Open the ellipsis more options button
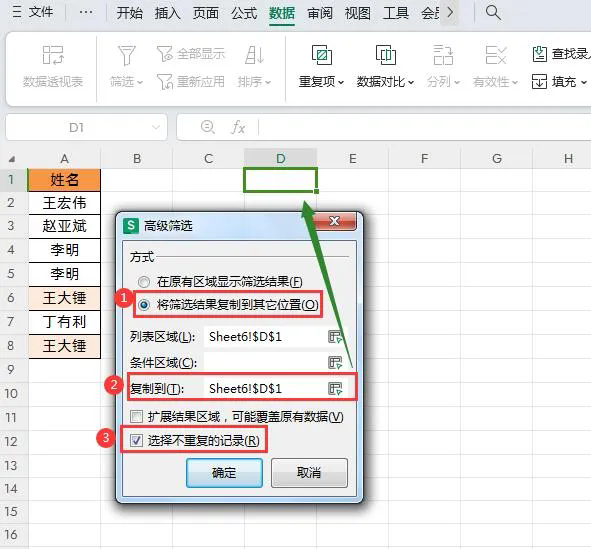 point(86,12)
